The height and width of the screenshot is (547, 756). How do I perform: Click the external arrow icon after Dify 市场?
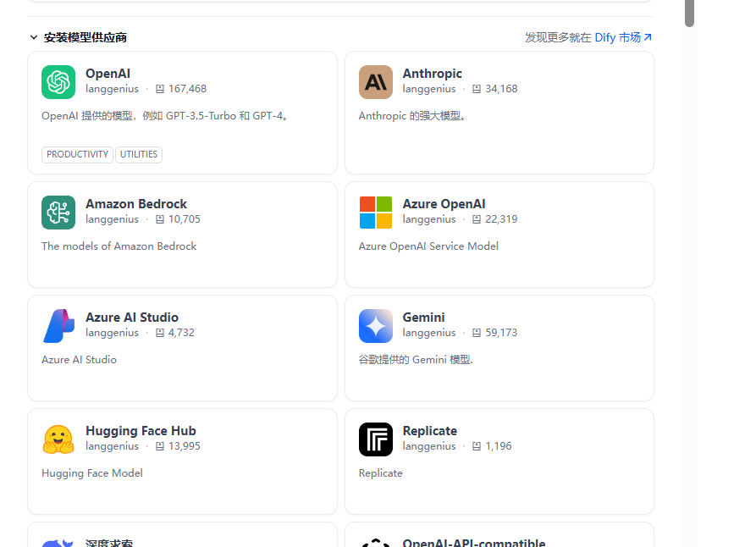(x=648, y=37)
